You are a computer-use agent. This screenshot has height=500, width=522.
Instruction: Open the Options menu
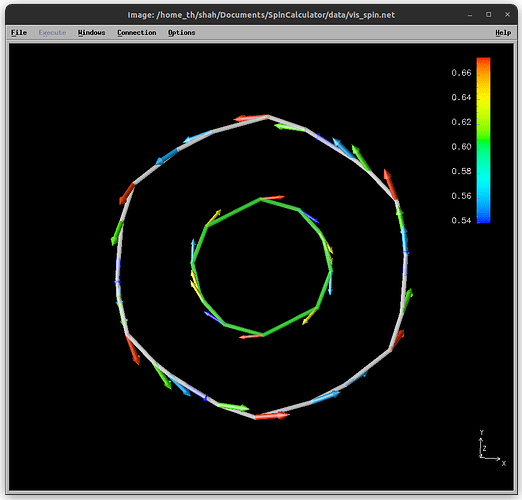(182, 33)
